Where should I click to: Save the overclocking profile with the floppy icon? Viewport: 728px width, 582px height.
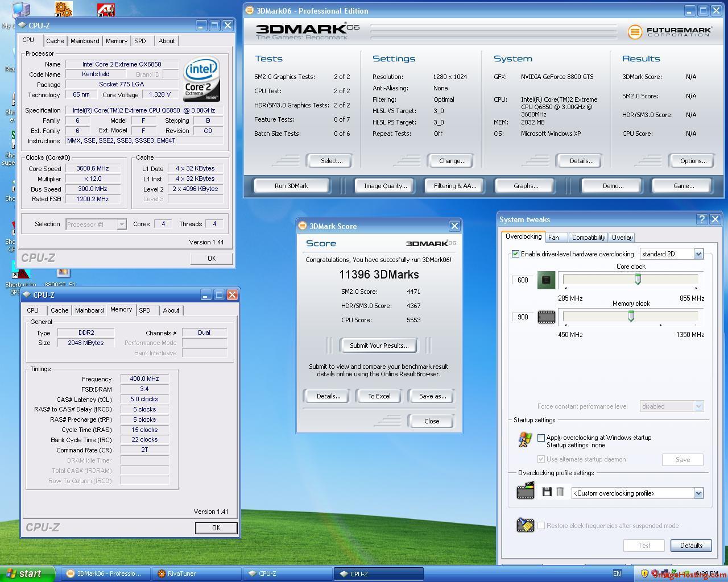pyautogui.click(x=547, y=492)
